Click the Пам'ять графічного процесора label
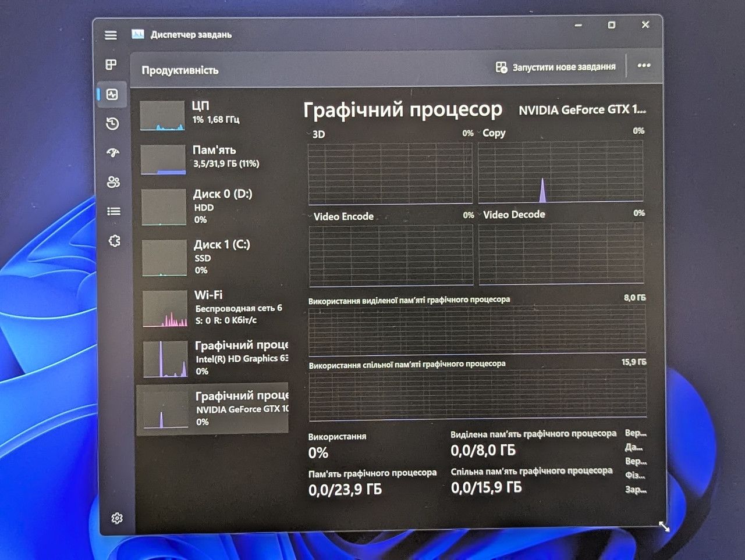 pos(372,473)
